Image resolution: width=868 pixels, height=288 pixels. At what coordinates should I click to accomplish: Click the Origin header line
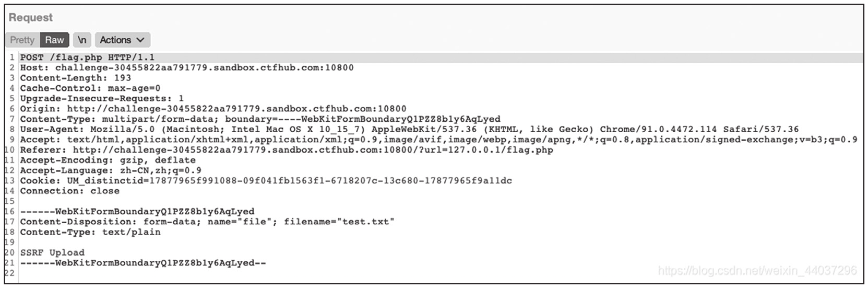[x=213, y=109]
